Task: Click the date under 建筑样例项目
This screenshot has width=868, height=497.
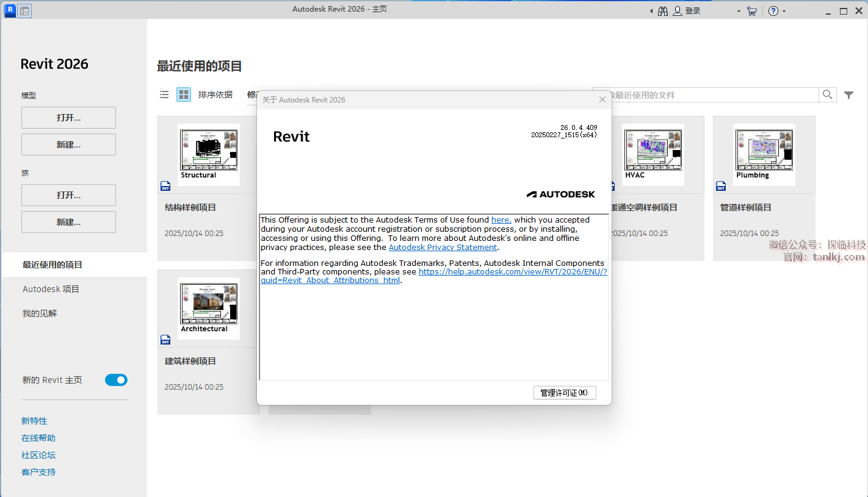Action: [194, 387]
